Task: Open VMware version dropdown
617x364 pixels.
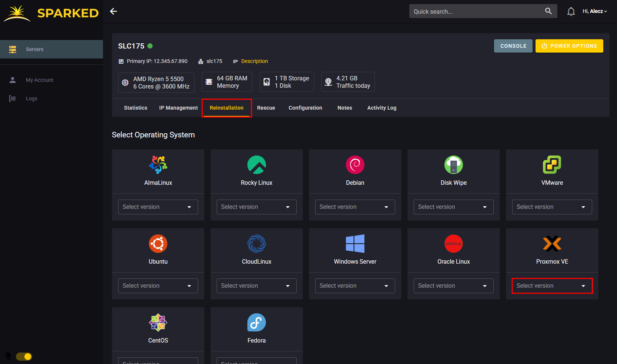Action: coord(552,207)
